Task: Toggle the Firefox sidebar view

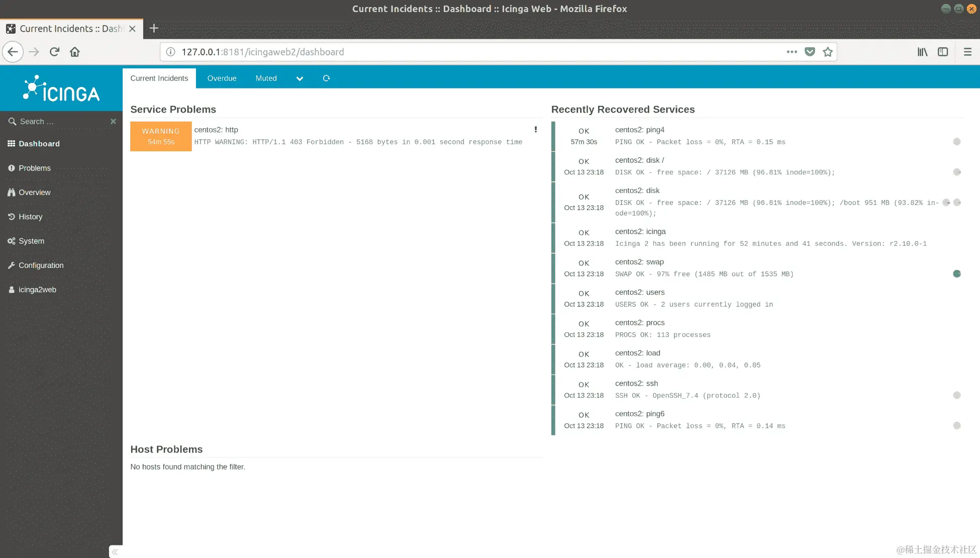Action: pyautogui.click(x=943, y=52)
